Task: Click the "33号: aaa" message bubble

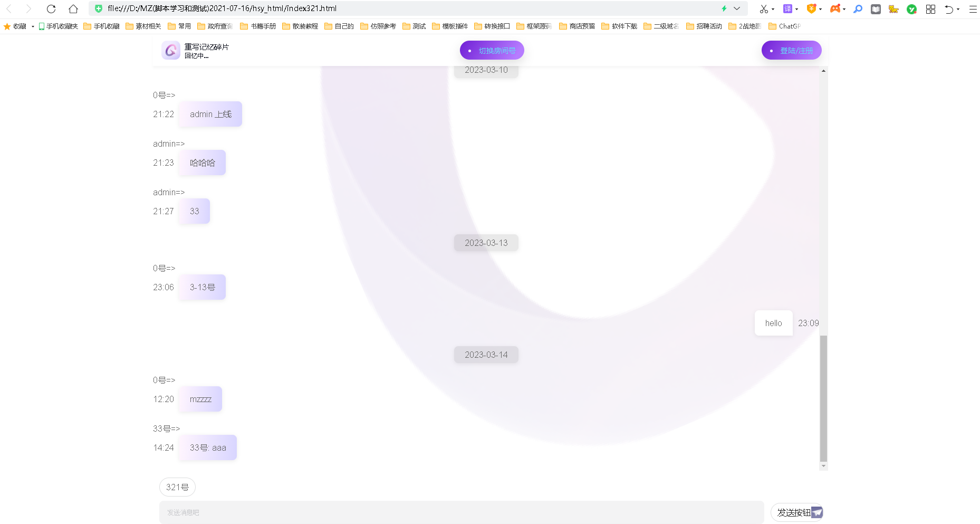Action: [208, 447]
